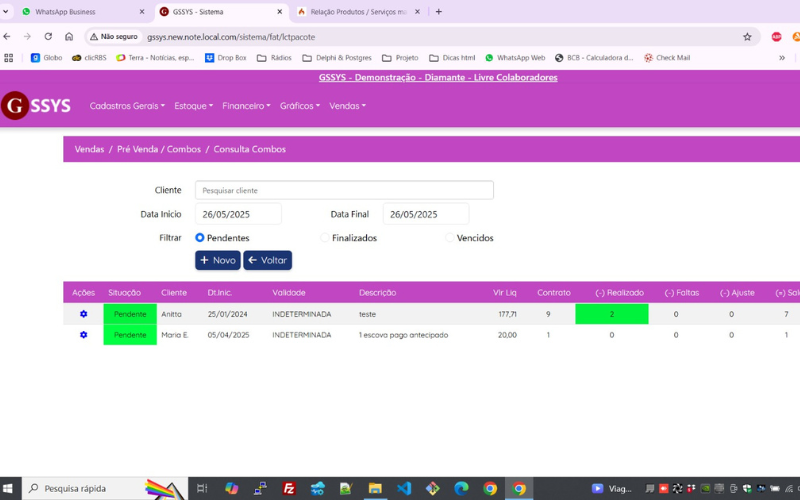Screen dimensions: 800x500
Task: Open actions gear for Anitta row
Action: pyautogui.click(x=83, y=314)
